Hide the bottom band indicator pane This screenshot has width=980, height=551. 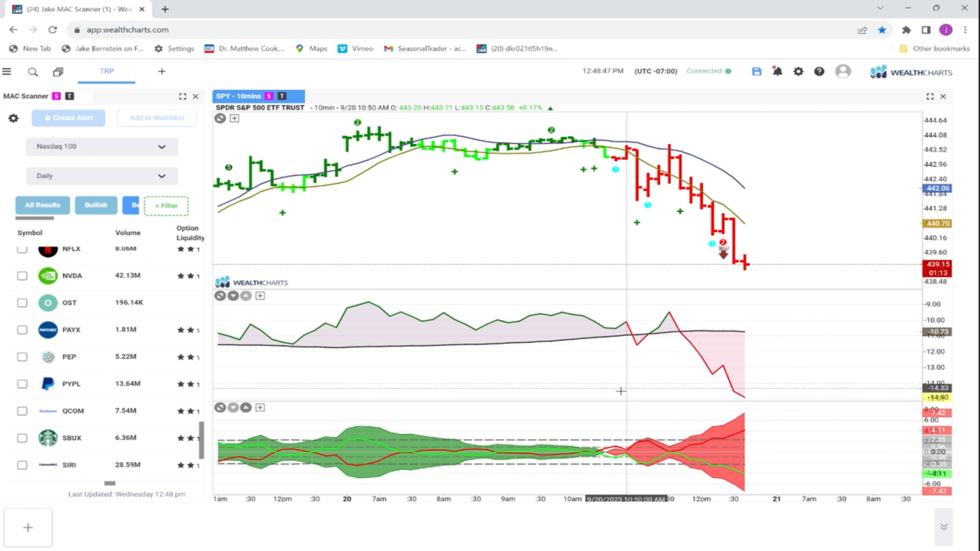click(220, 408)
